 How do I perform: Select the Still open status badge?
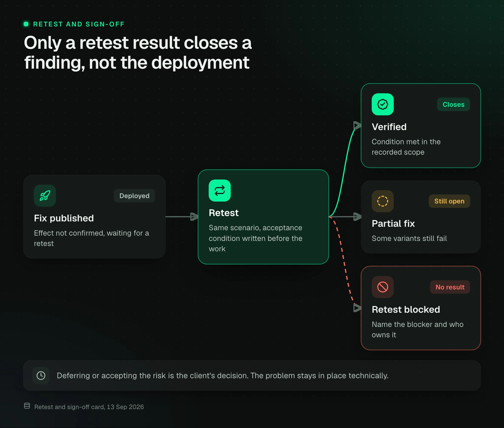[x=449, y=201]
